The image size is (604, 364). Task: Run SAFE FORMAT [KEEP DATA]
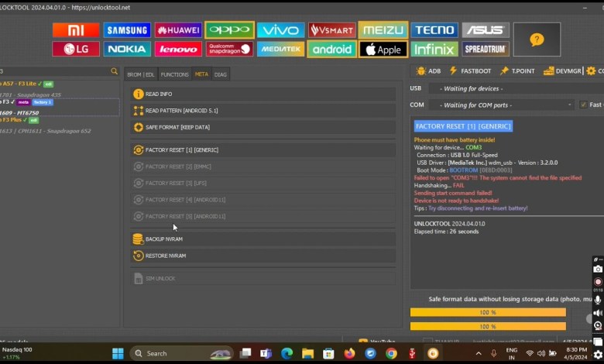pos(263,127)
